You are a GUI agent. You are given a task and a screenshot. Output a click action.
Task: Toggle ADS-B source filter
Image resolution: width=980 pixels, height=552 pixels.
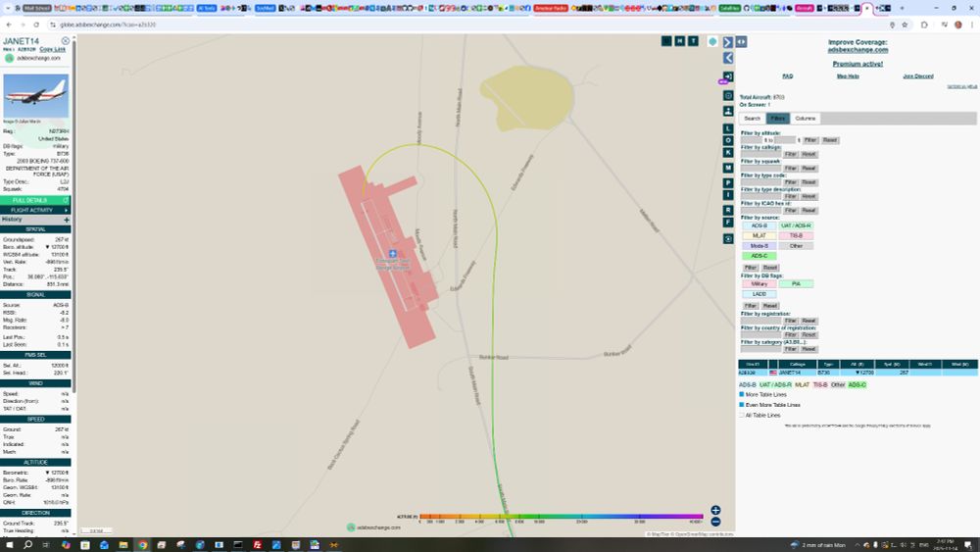coord(759,226)
